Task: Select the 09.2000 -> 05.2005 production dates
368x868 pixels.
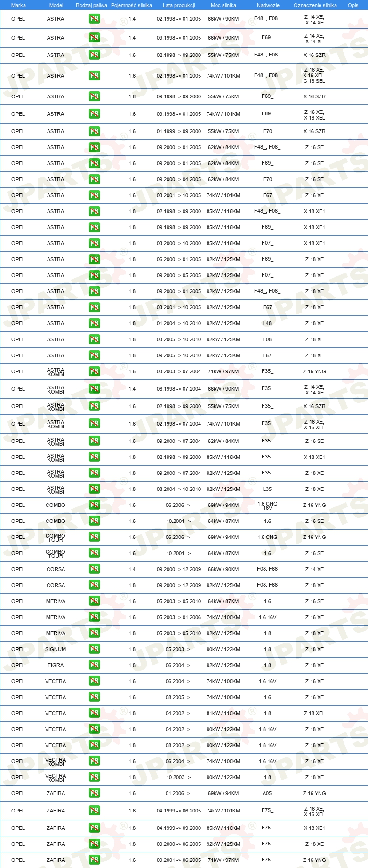Action: pos(179,275)
